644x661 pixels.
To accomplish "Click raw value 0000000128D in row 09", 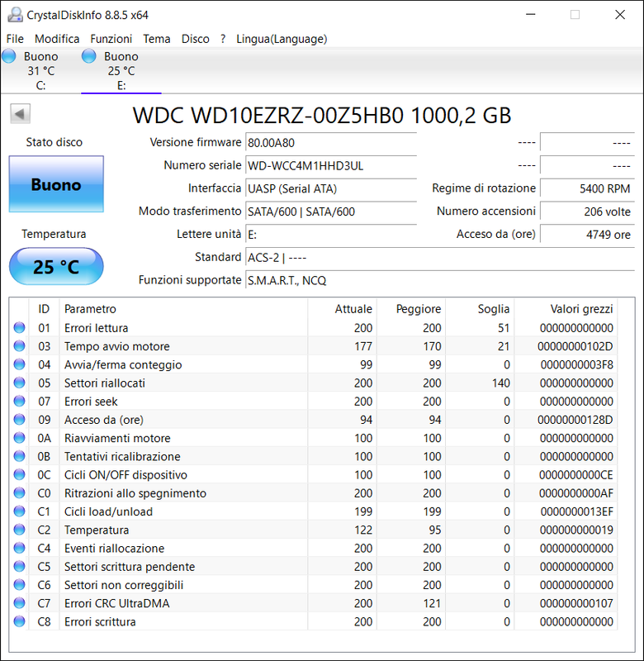I will [575, 420].
